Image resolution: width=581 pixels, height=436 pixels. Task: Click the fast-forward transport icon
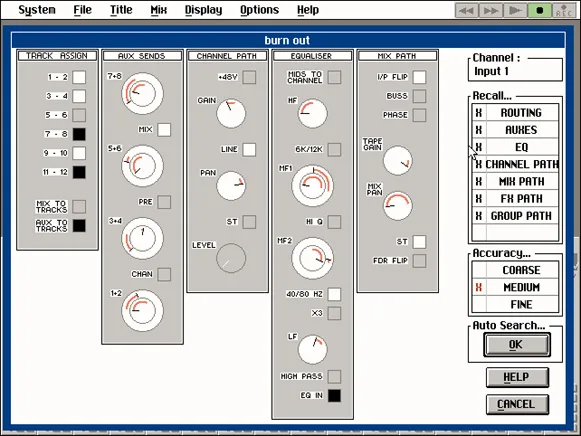coord(490,10)
